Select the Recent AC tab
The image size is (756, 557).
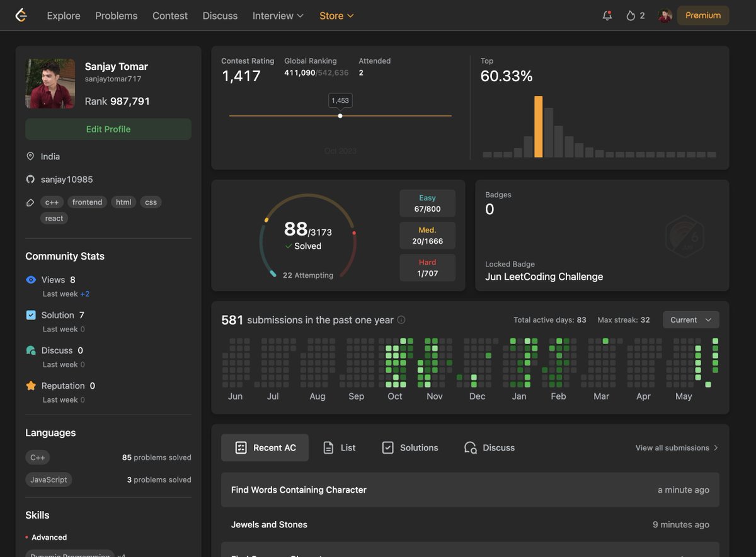pos(265,448)
